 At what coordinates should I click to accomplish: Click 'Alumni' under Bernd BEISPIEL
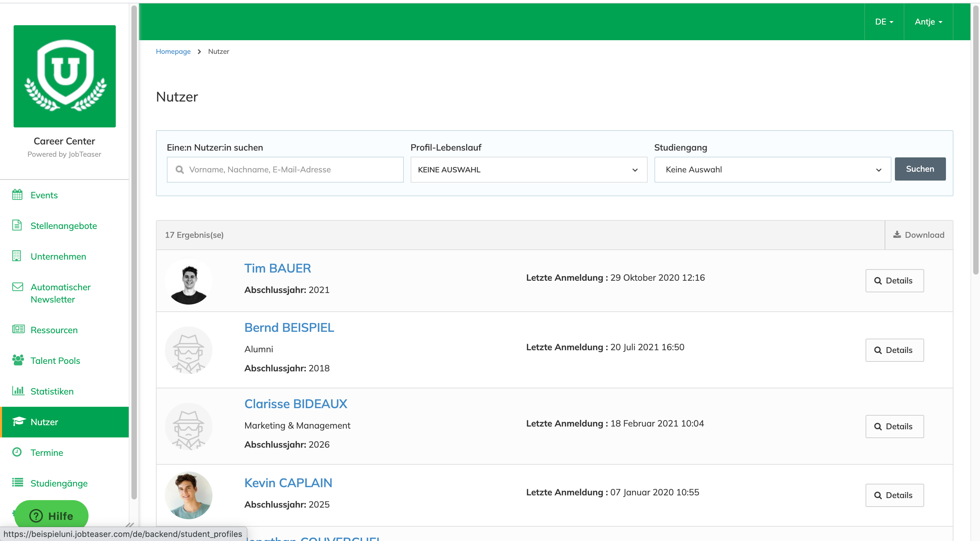click(x=259, y=350)
